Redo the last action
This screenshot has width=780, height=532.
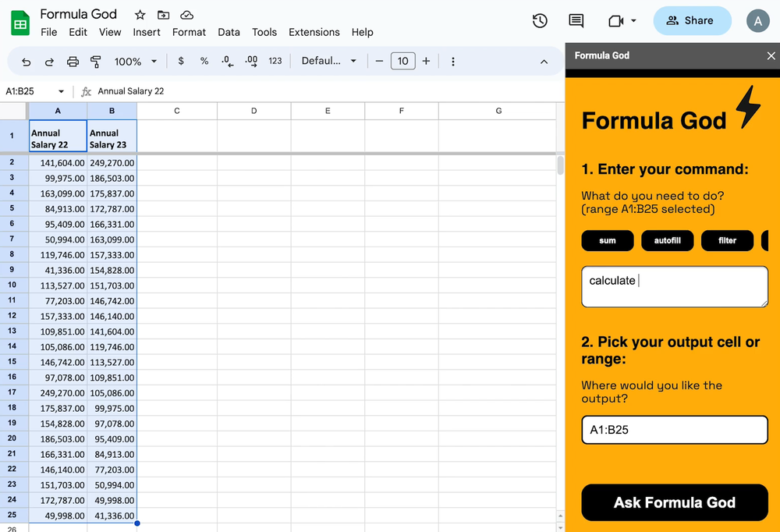pos(48,61)
